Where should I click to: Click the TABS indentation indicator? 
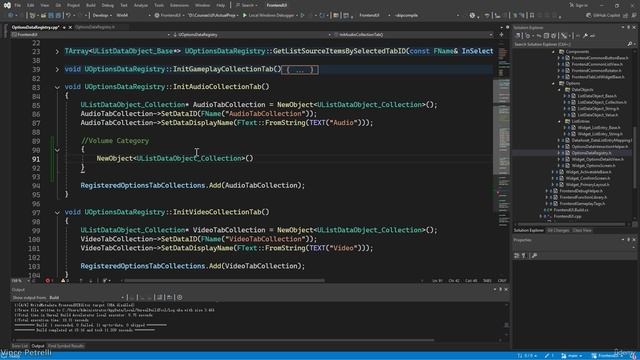[x=487, y=281]
